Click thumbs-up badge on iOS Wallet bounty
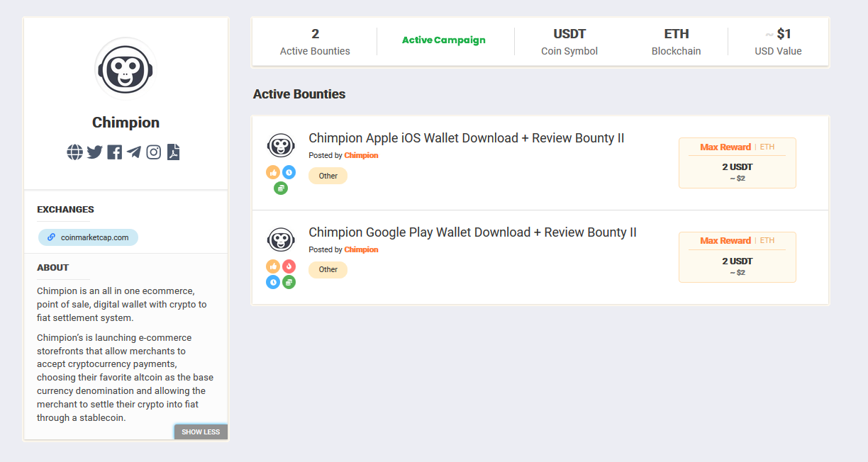Screen dimensions: 868x462 (273, 172)
